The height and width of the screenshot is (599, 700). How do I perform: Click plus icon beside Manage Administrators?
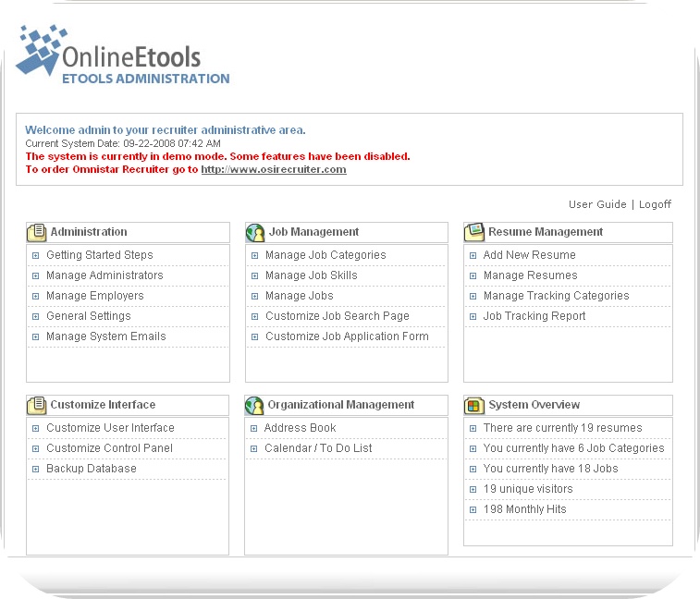(x=36, y=276)
